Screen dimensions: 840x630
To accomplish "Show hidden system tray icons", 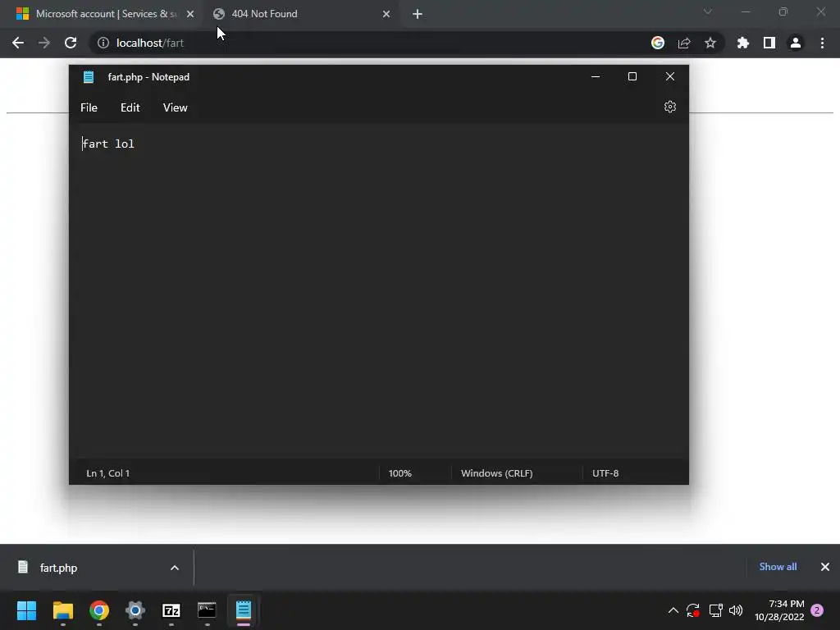I will pyautogui.click(x=673, y=610).
